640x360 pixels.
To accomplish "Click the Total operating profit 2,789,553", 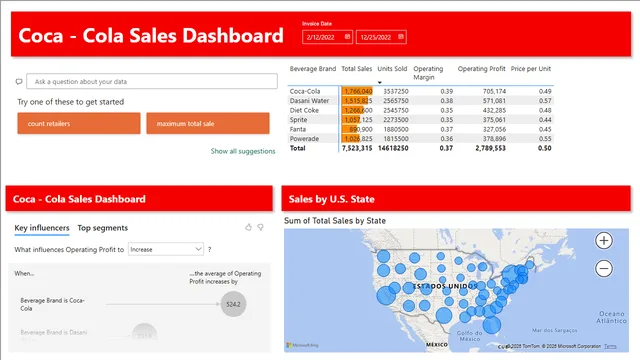I will [x=490, y=148].
